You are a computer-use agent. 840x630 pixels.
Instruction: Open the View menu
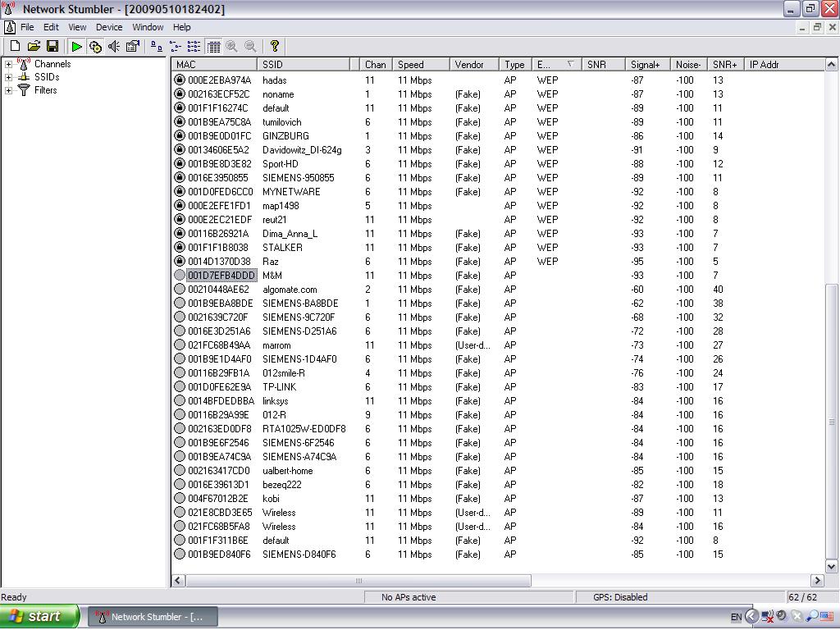coord(77,27)
